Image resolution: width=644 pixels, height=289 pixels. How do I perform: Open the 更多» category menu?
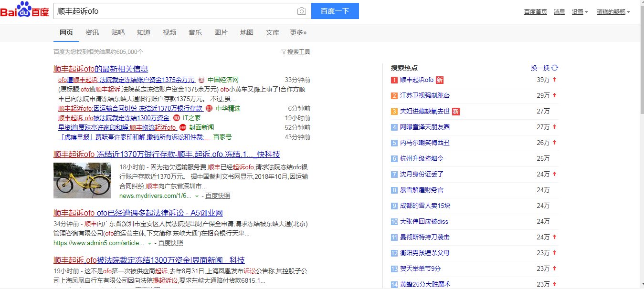(298, 32)
